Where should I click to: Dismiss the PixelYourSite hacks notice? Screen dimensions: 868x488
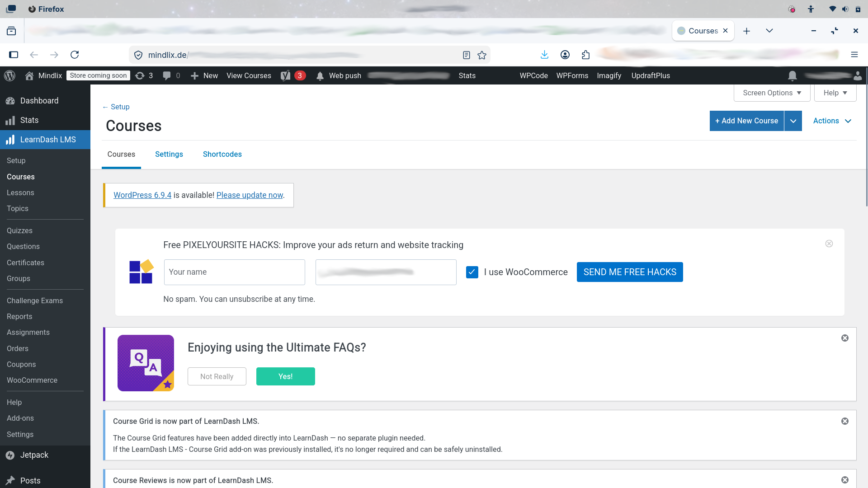tap(829, 244)
